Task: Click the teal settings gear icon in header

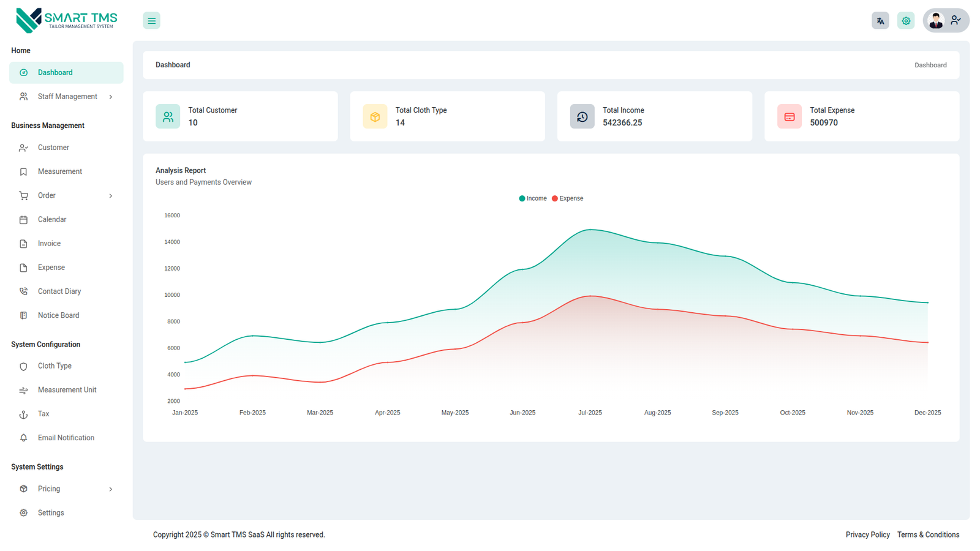Action: [906, 21]
